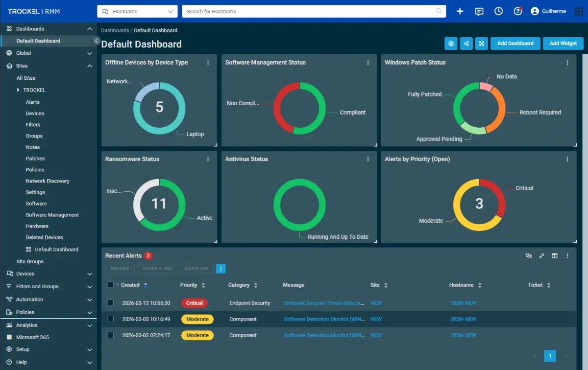Open Software Management Status widget kebab menu
Image resolution: width=588 pixels, height=370 pixels.
tap(368, 63)
